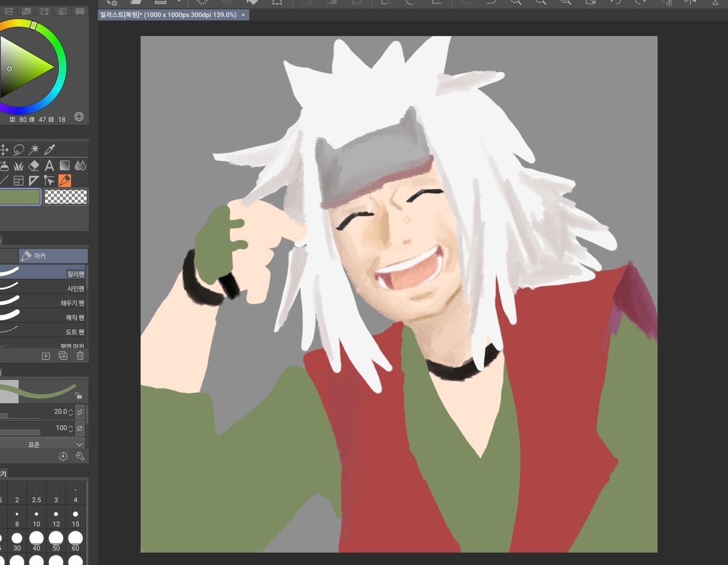Open opacity dynamics settings button
728x565 pixels.
coord(80,429)
